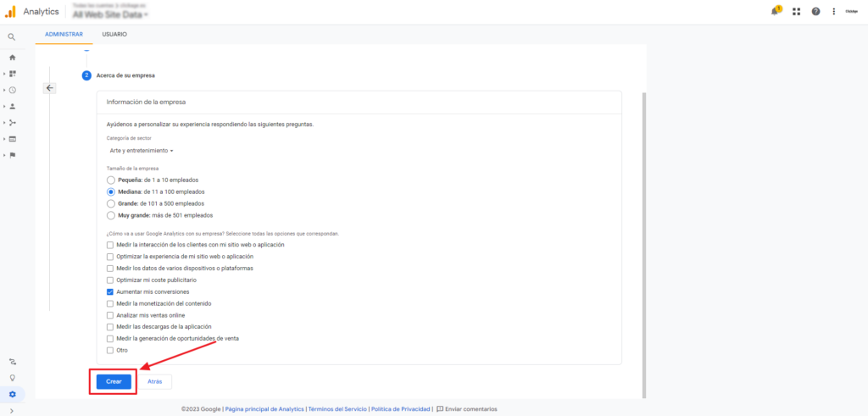Open the Admin gear icon
Viewport: 868px width, 416px height.
pos(12,395)
